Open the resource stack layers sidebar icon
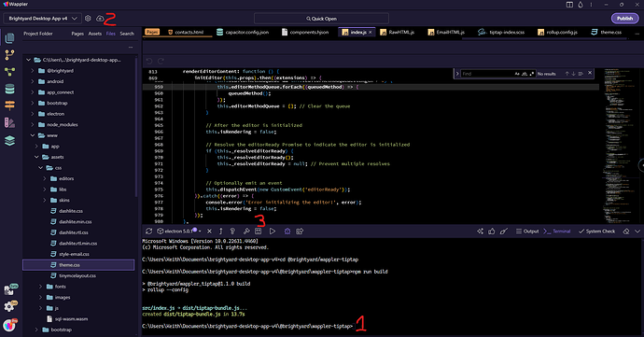This screenshot has width=644, height=337. pyautogui.click(x=10, y=141)
